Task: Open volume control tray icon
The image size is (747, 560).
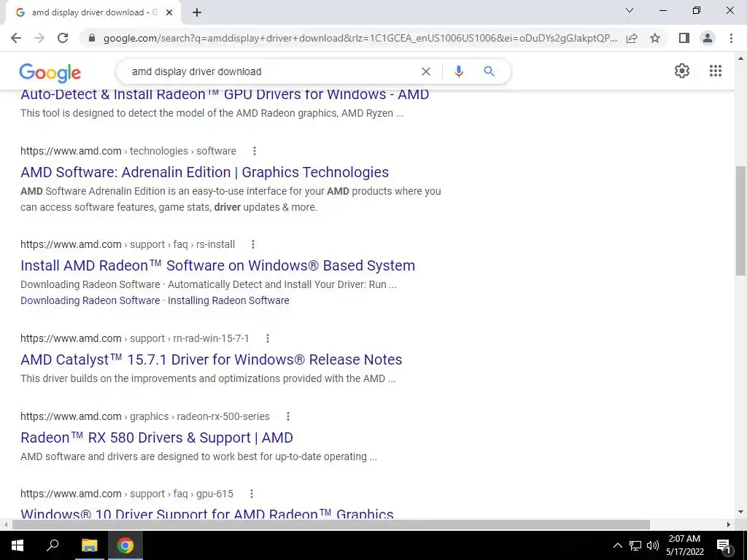Action: [653, 545]
